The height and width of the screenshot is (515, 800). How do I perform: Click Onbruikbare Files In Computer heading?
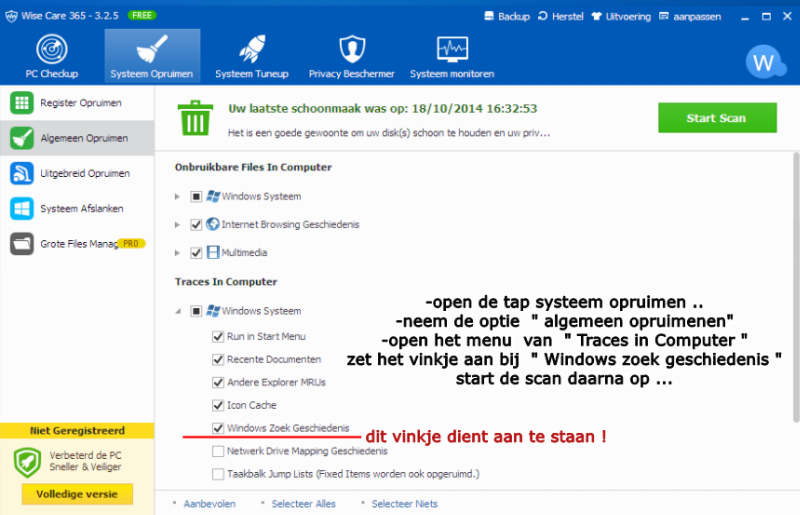253,167
